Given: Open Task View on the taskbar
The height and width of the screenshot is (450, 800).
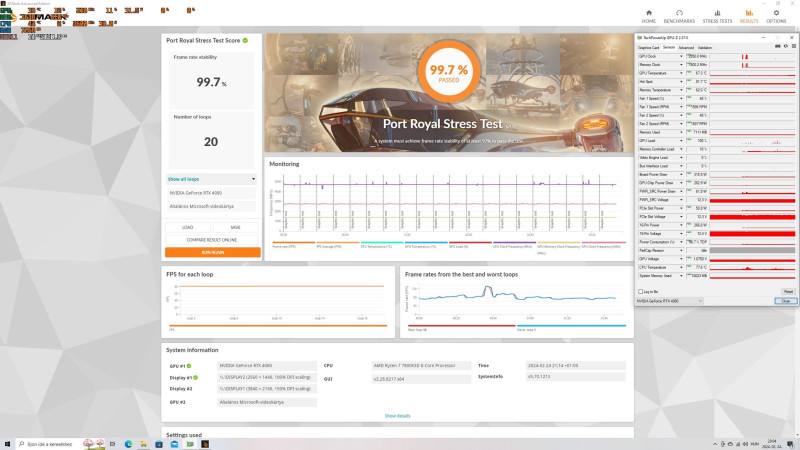Looking at the screenshot, I should point(112,444).
